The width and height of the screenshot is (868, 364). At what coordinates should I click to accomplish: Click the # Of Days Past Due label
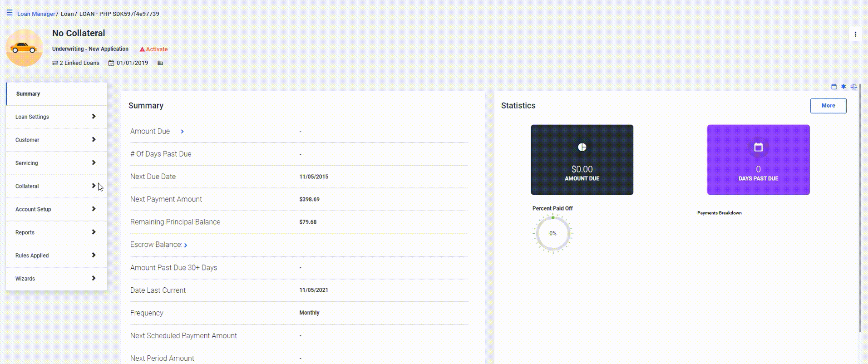[161, 154]
